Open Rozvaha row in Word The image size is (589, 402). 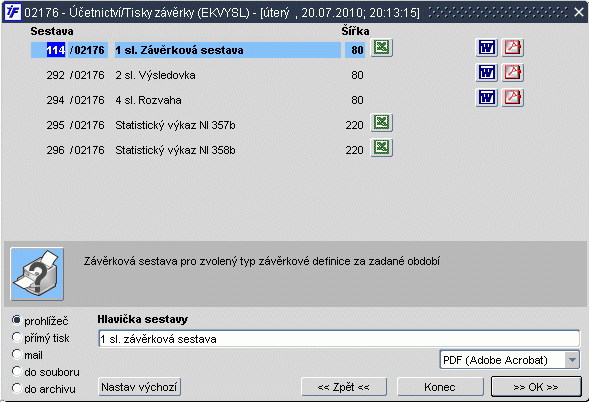487,98
